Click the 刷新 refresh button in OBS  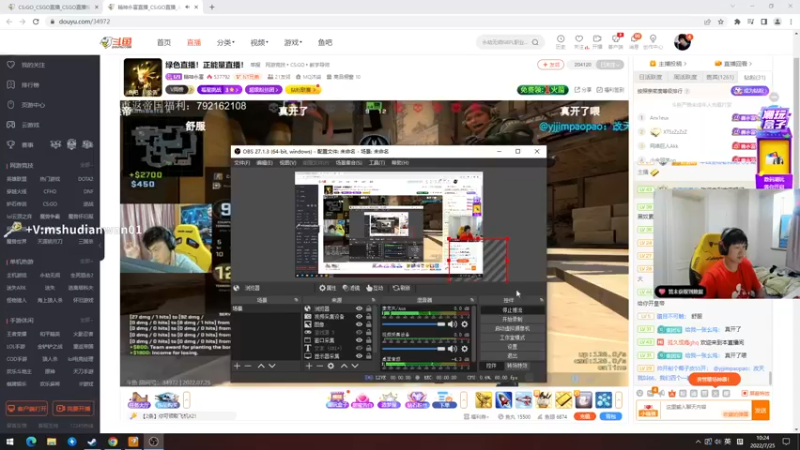(402, 288)
